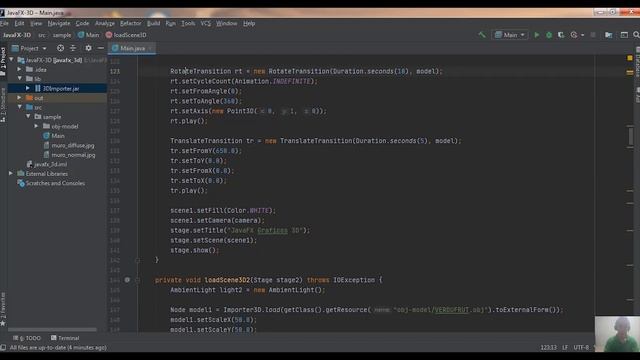
Task: Toggle tool window quick-access in status bar corner
Action: pyautogui.click(x=3, y=348)
